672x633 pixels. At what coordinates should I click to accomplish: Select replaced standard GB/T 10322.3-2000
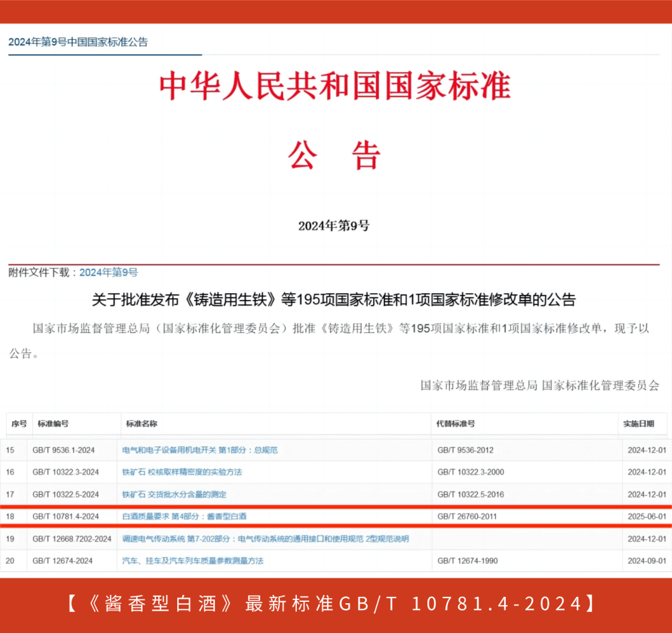pyautogui.click(x=470, y=472)
